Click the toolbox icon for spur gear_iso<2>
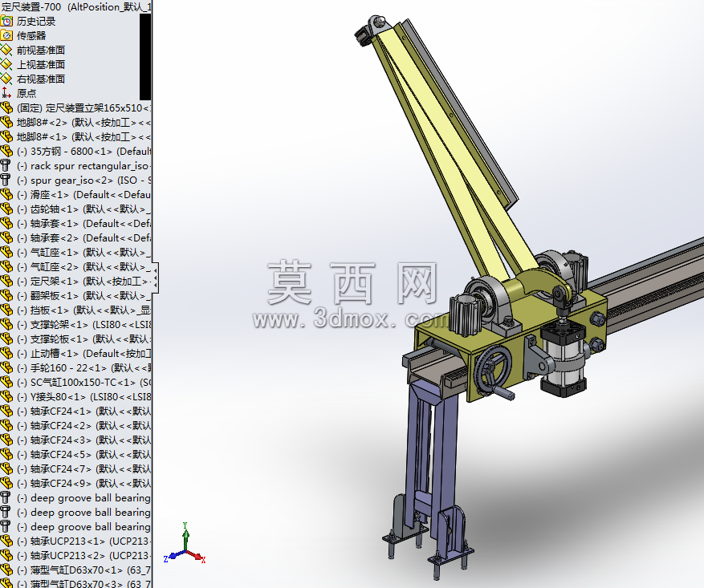Image resolution: width=704 pixels, height=588 pixels. (6, 180)
